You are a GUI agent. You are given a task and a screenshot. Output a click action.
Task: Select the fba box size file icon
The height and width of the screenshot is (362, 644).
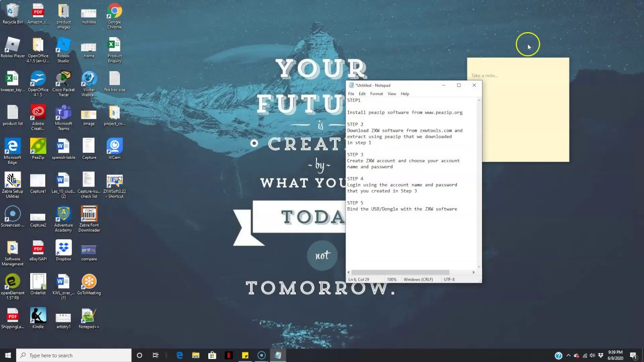click(114, 81)
